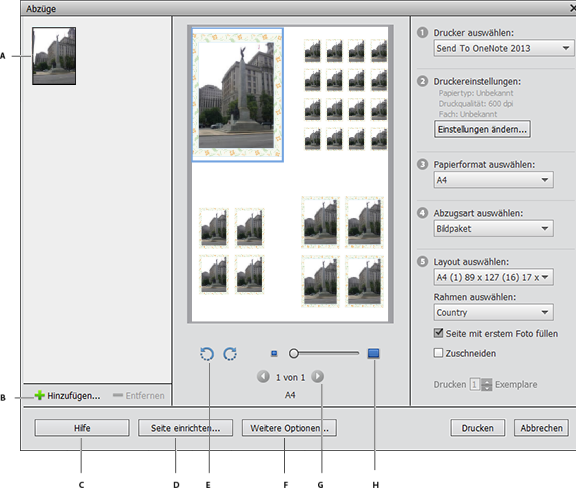Click the Entfernen minus icon
Viewport: 576px width, 490px height.
tap(118, 395)
